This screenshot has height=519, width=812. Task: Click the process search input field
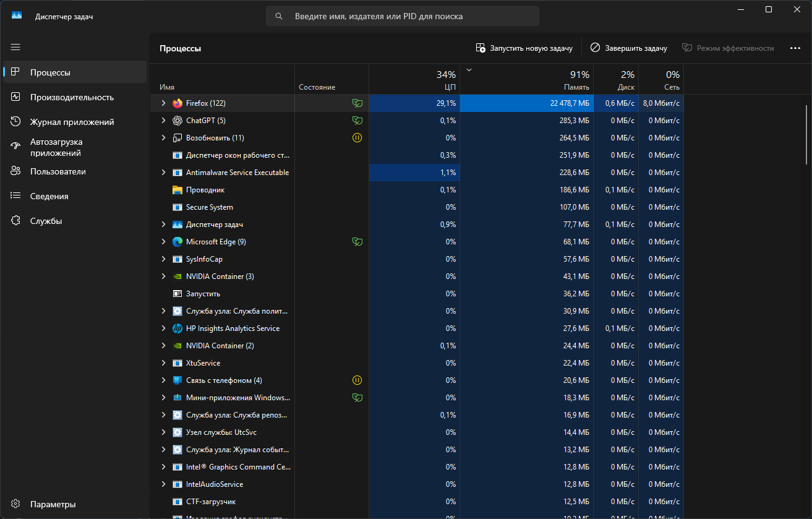(403, 17)
